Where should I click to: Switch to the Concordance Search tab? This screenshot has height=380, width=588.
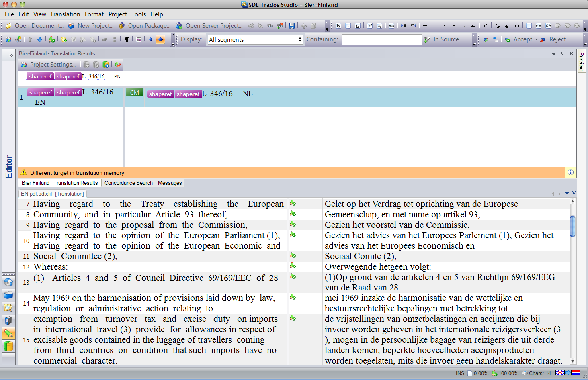point(128,183)
